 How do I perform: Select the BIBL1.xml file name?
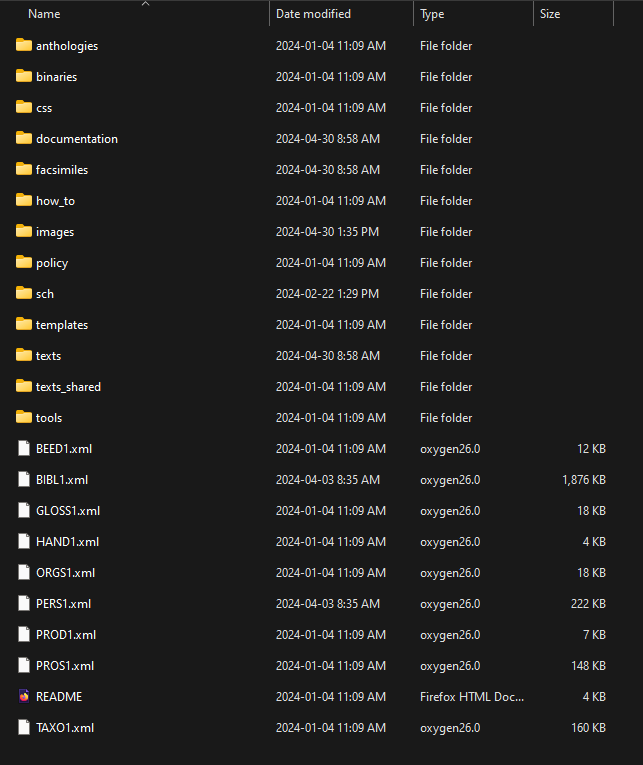[x=62, y=480]
